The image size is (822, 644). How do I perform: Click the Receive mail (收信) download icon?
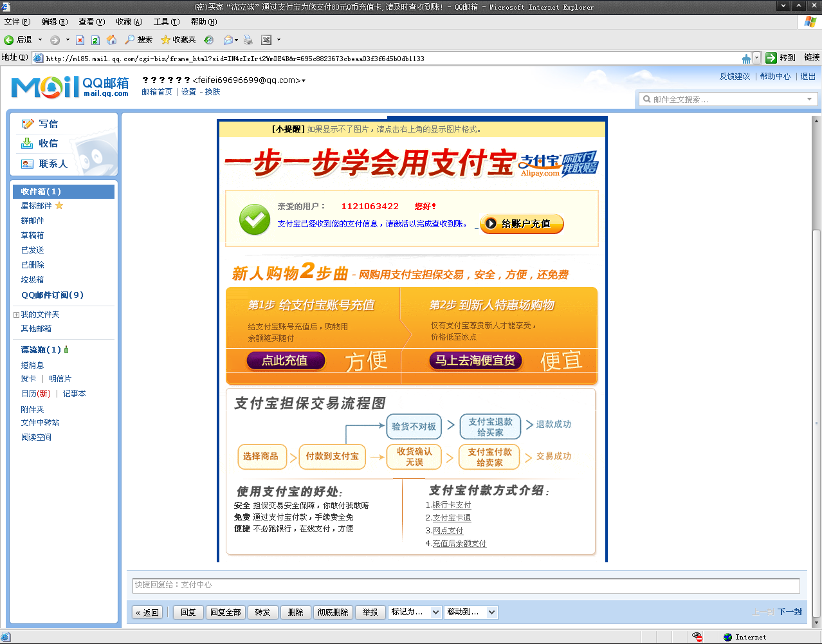coord(27,143)
